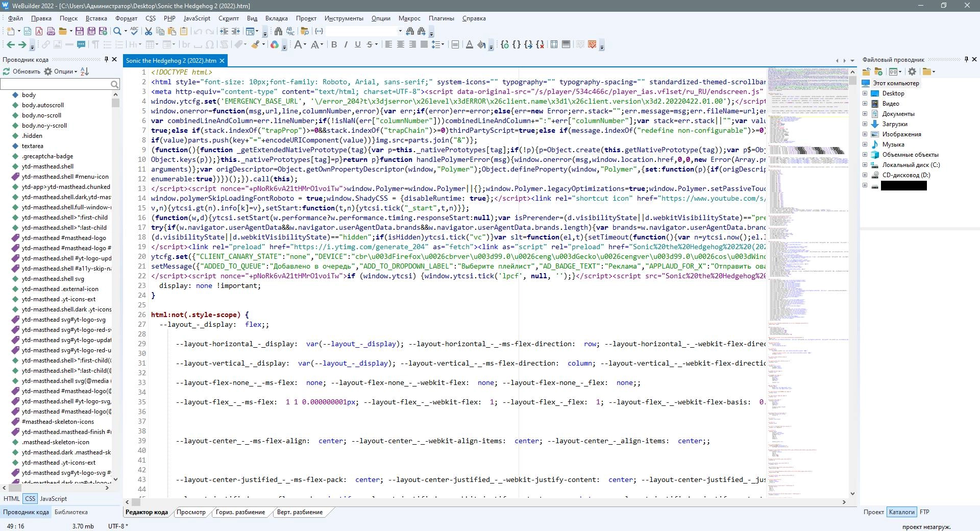980x531 pixels.
Task: Toggle align right button
Action: [412, 44]
